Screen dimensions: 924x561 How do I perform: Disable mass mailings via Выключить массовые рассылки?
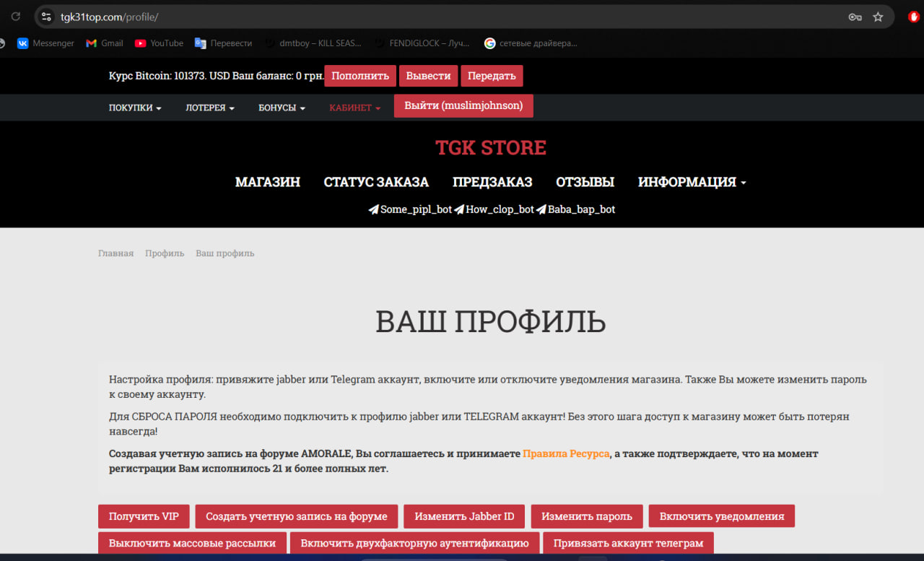click(x=193, y=543)
